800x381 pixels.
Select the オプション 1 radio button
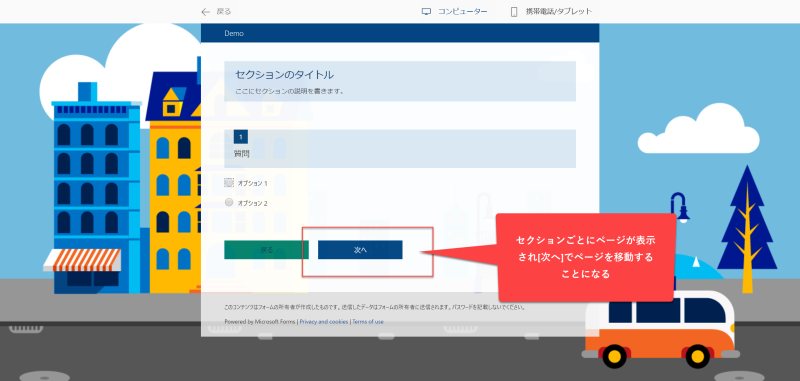pos(229,183)
